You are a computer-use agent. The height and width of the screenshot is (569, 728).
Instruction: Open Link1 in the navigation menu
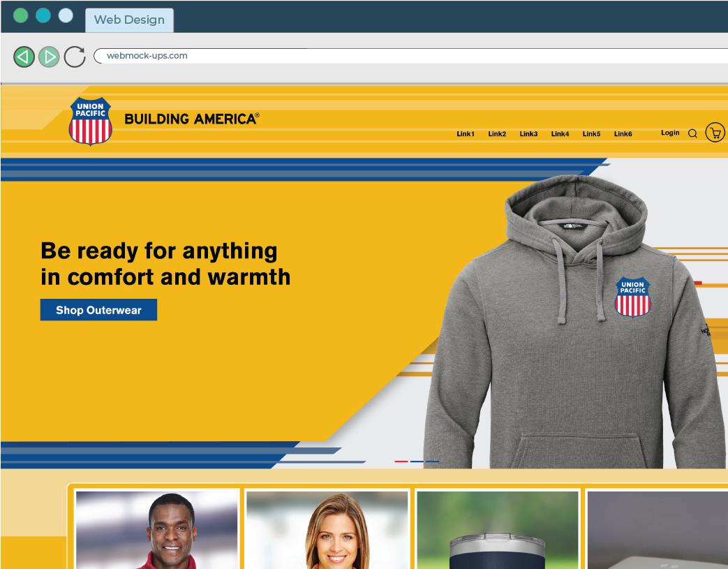[x=466, y=134]
